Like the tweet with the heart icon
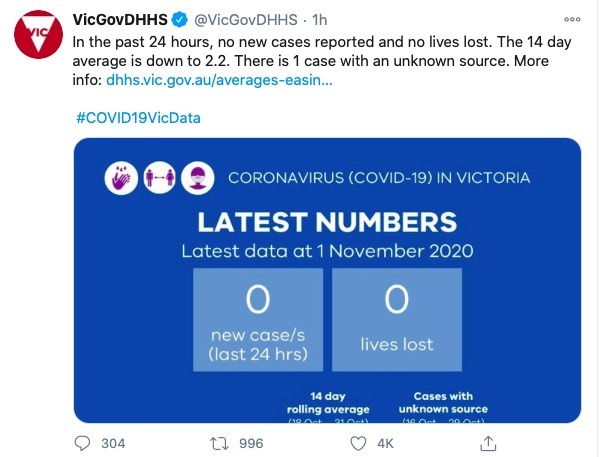Viewport: 612px width, 457px height. click(358, 444)
